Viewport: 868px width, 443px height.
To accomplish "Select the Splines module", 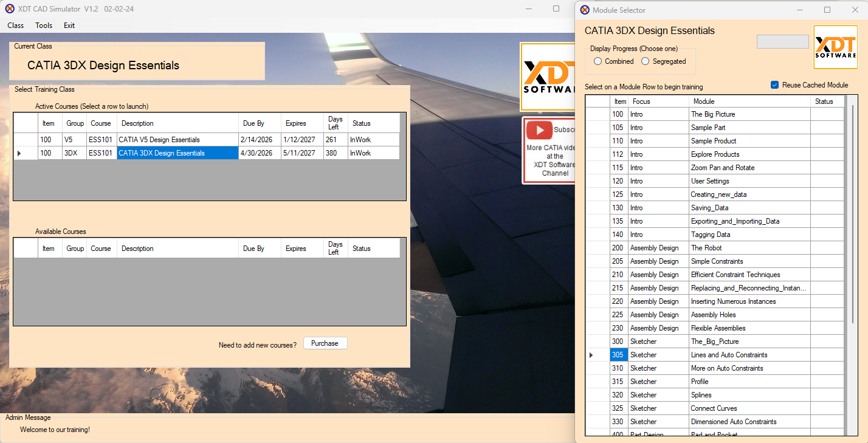I will point(715,395).
